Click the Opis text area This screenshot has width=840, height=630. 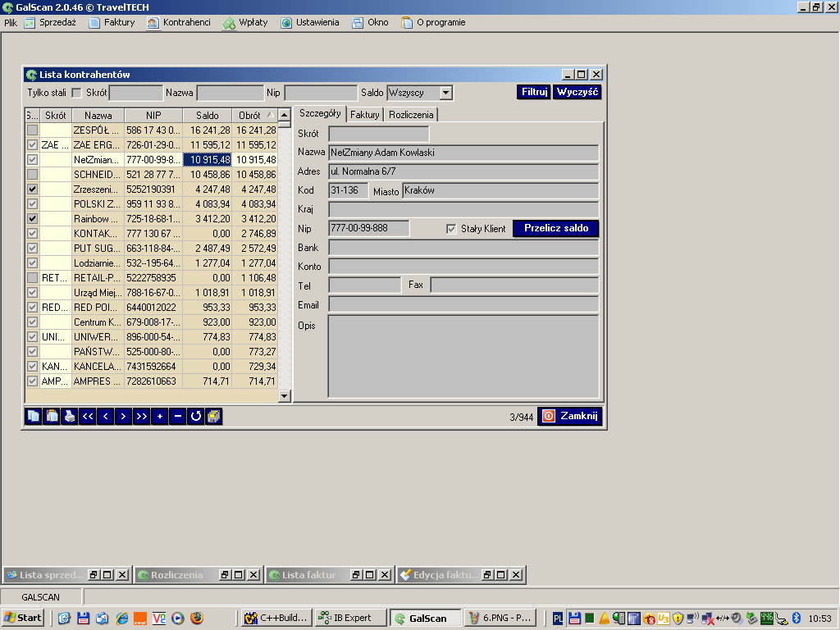click(x=463, y=356)
